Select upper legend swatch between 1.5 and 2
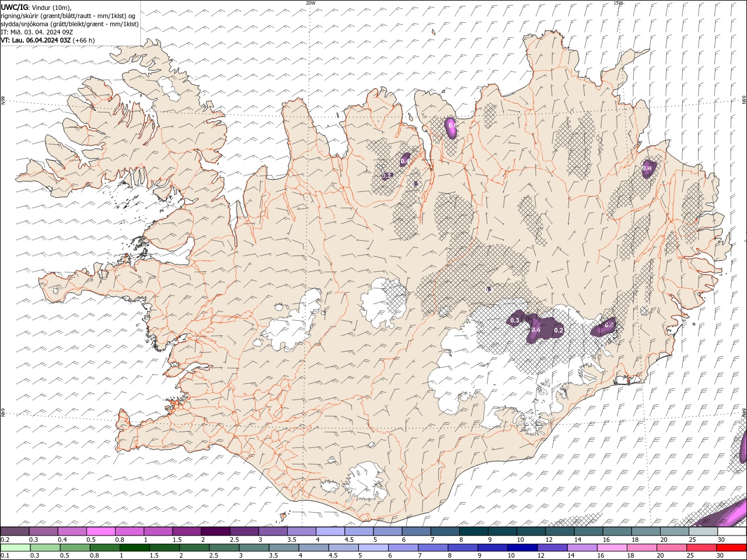Viewport: 747px width, 560px height. point(187,531)
